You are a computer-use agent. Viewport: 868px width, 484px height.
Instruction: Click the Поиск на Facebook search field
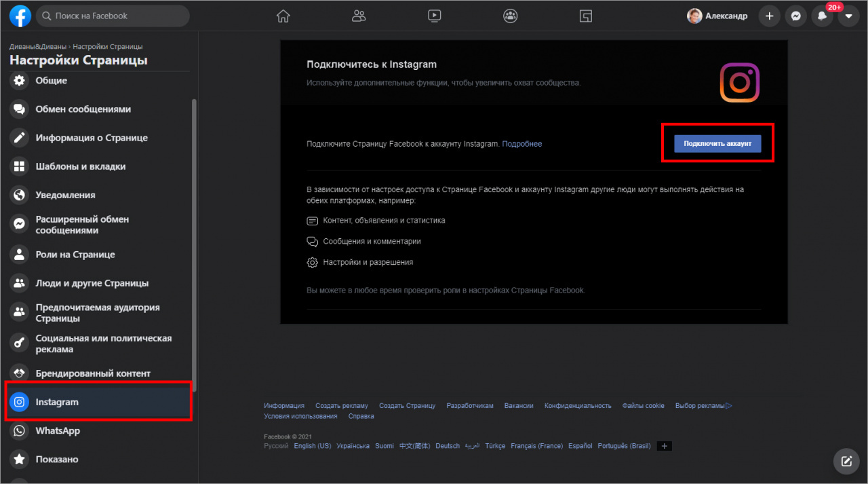[113, 16]
